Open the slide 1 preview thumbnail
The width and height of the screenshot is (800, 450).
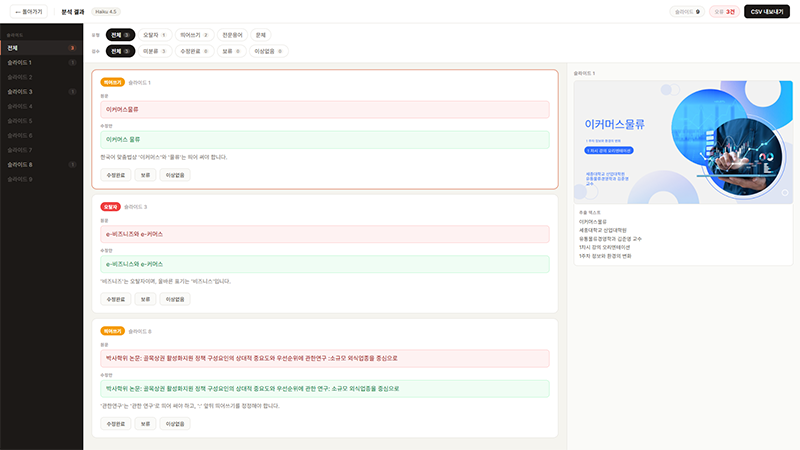(683, 142)
